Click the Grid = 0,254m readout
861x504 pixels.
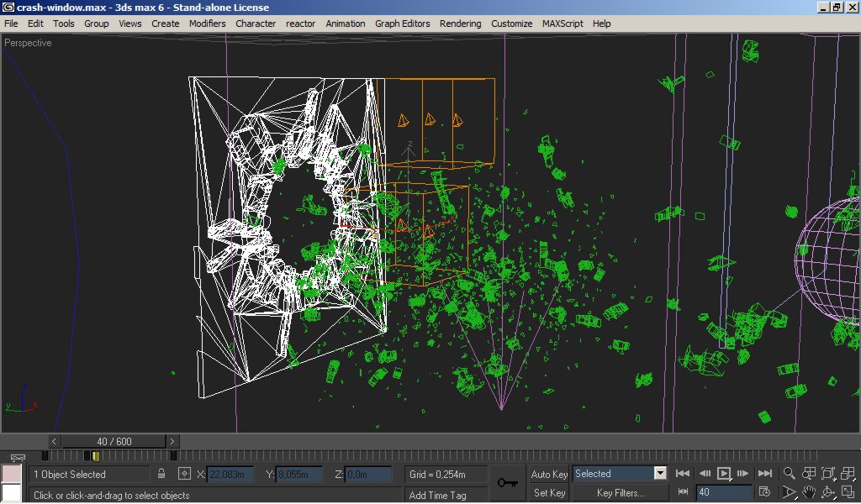(x=437, y=475)
